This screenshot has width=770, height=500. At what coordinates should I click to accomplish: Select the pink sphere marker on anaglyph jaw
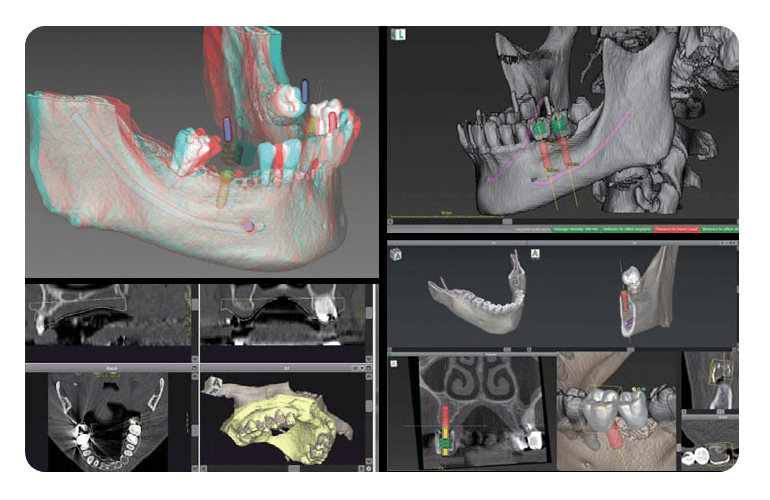tap(249, 226)
